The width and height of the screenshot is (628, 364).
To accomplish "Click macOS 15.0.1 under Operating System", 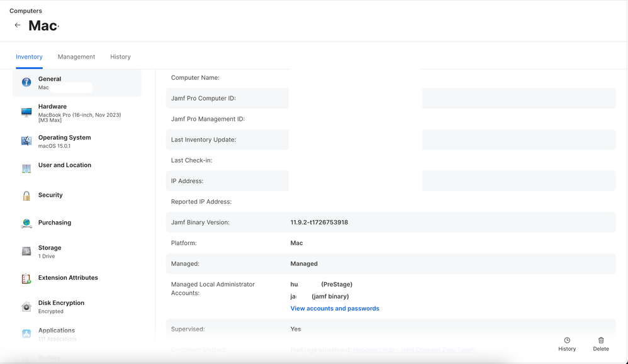I will click(x=54, y=146).
